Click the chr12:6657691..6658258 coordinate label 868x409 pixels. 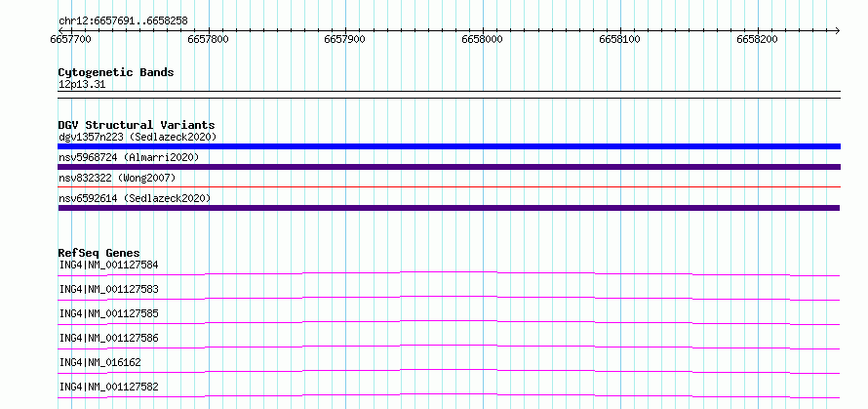pyautogui.click(x=123, y=21)
